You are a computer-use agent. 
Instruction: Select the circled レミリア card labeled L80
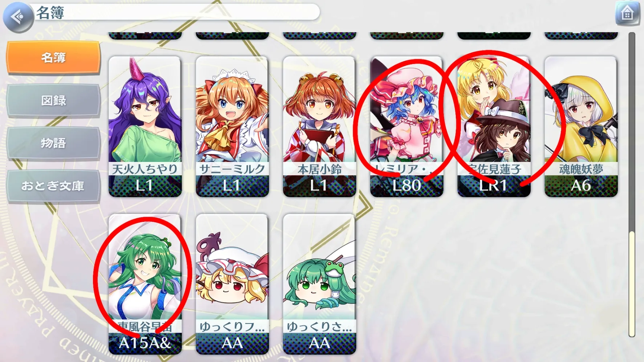point(406,126)
